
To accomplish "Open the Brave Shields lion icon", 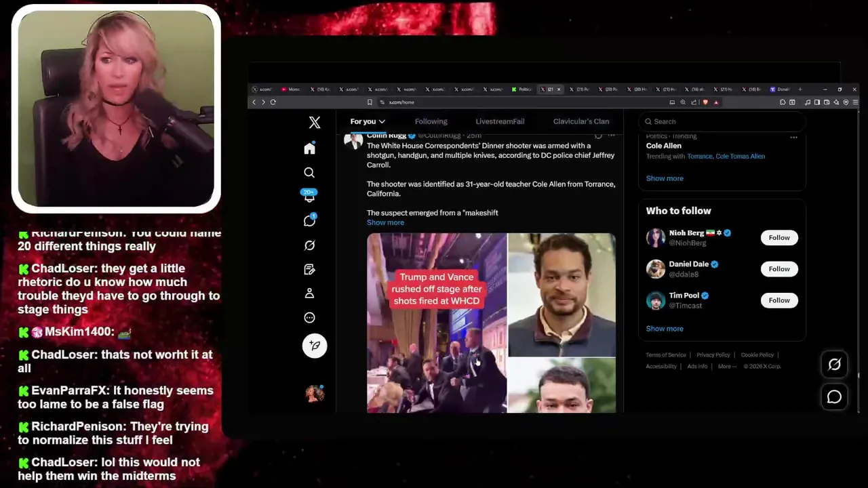I will pyautogui.click(x=705, y=102).
